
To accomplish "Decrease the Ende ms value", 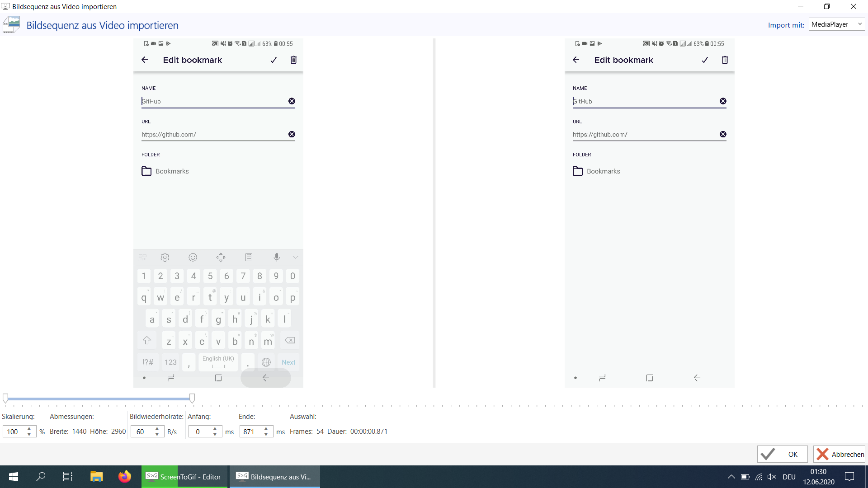I will pyautogui.click(x=266, y=435).
